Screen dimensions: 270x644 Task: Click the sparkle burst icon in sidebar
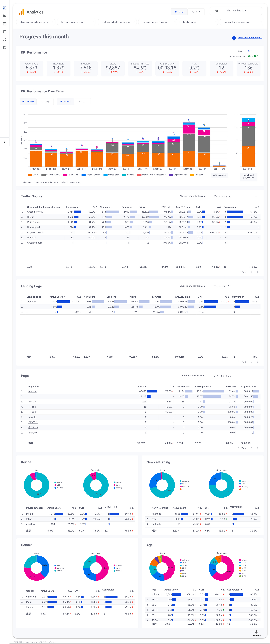point(4,47)
